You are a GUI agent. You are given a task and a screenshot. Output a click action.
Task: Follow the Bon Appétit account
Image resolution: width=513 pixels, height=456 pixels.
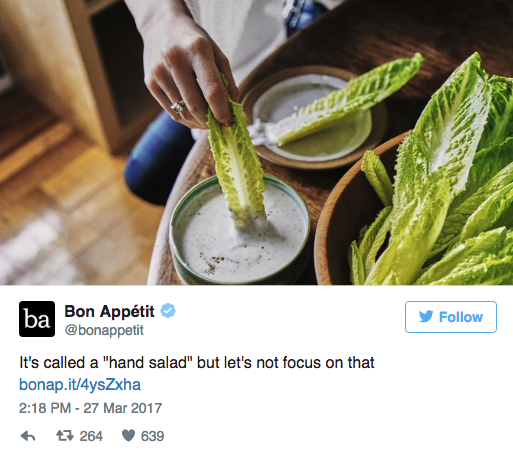pyautogui.click(x=451, y=317)
